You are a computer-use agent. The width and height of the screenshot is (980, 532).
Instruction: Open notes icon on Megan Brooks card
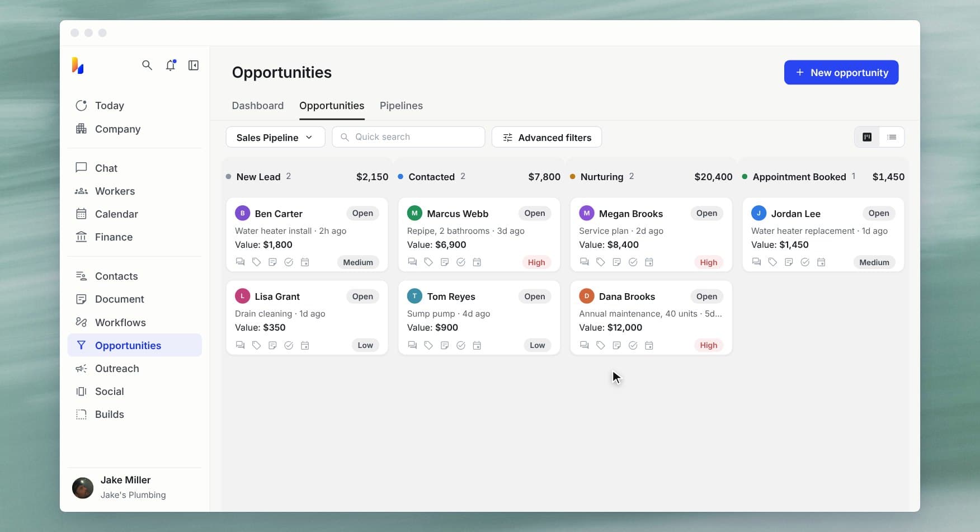(616, 262)
